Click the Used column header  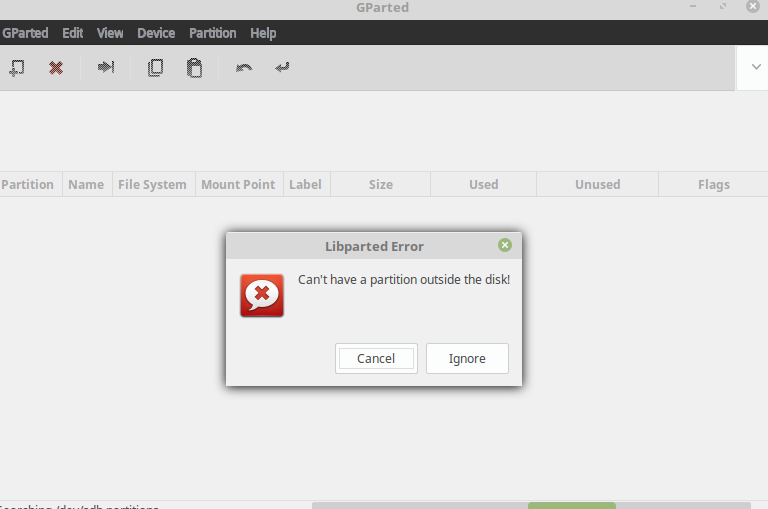pos(483,184)
